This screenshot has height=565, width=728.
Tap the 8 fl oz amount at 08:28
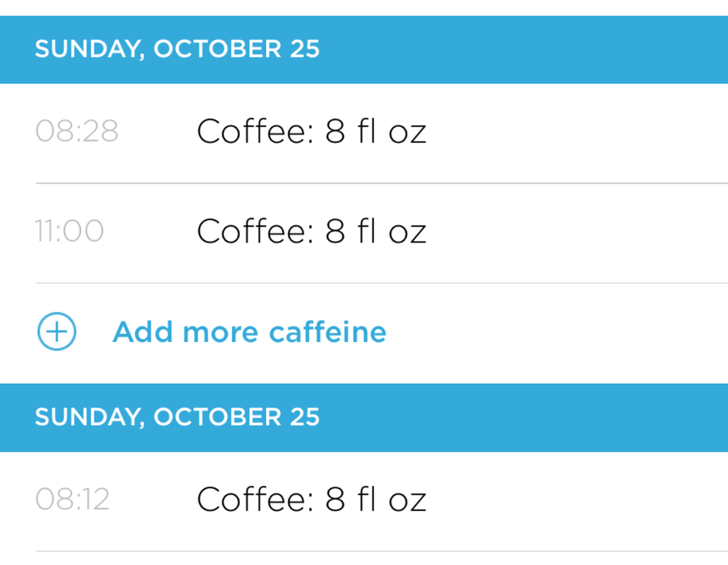click(x=375, y=132)
